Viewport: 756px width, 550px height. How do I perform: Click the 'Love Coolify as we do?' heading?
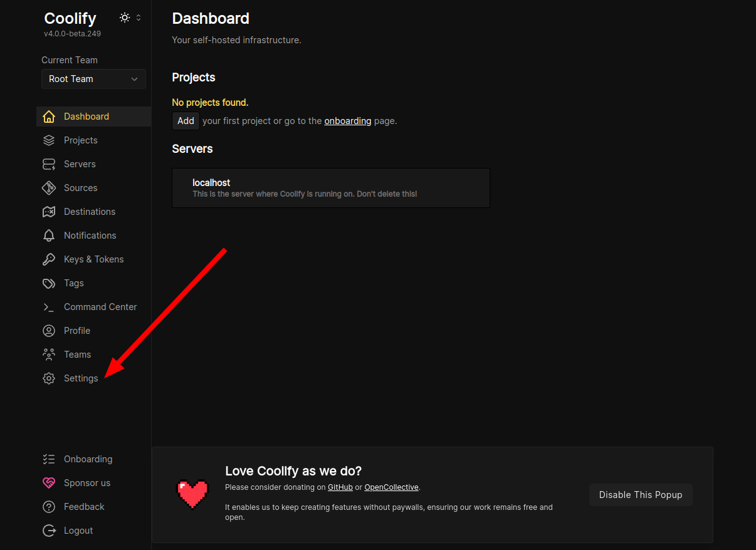pyautogui.click(x=293, y=471)
